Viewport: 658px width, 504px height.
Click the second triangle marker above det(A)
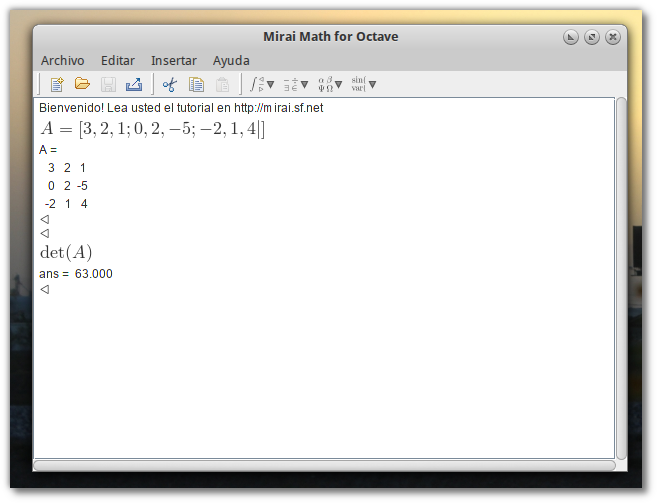coord(44,233)
